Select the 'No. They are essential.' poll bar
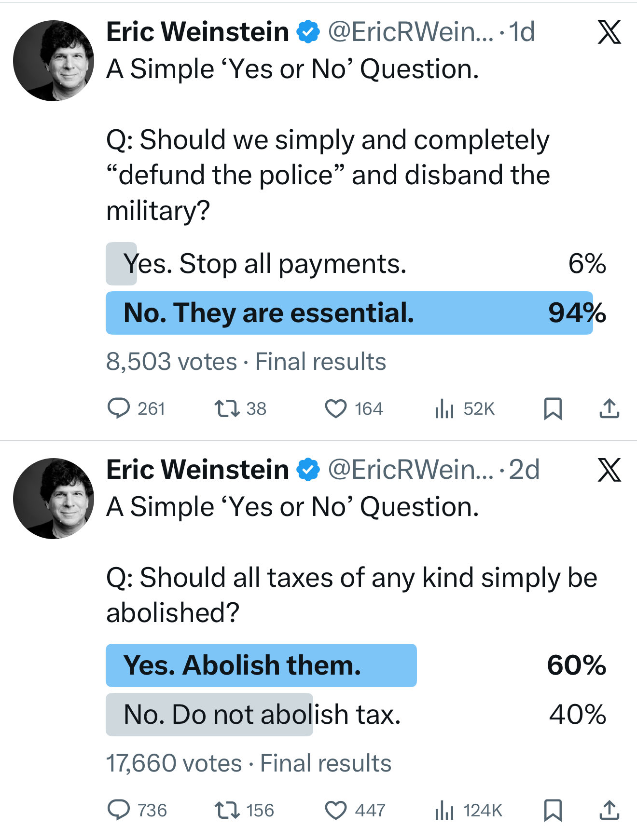Viewport: 637px width, 840px height. tap(349, 313)
